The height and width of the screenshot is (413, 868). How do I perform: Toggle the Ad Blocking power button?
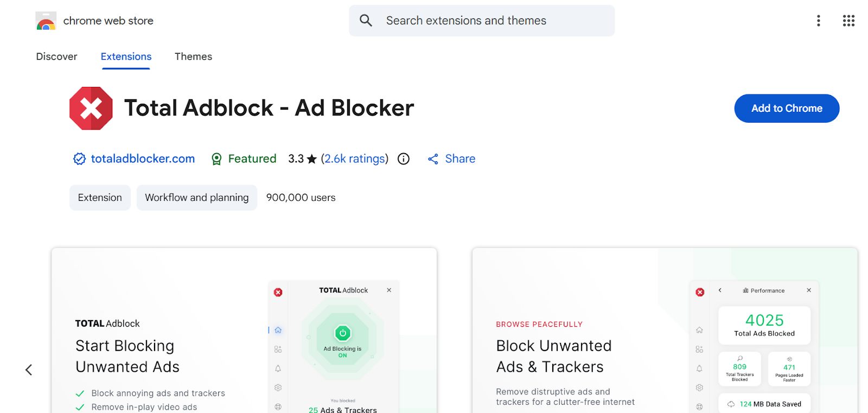343,333
